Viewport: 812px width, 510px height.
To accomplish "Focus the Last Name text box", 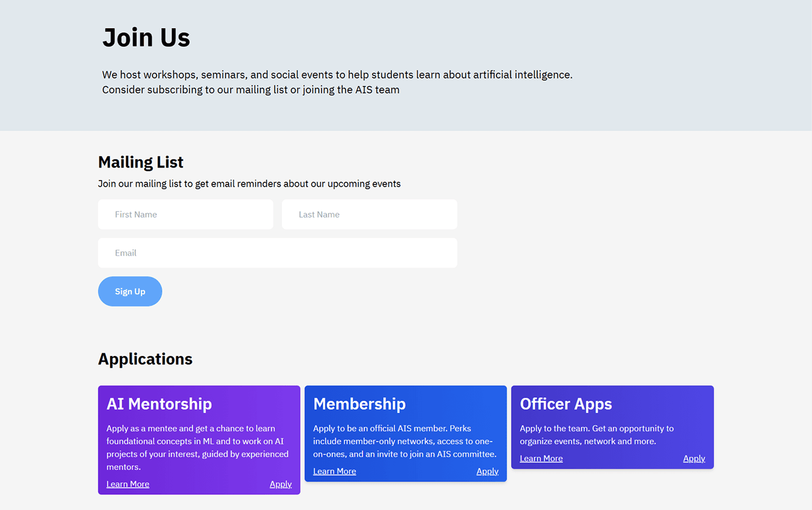I will pyautogui.click(x=369, y=214).
